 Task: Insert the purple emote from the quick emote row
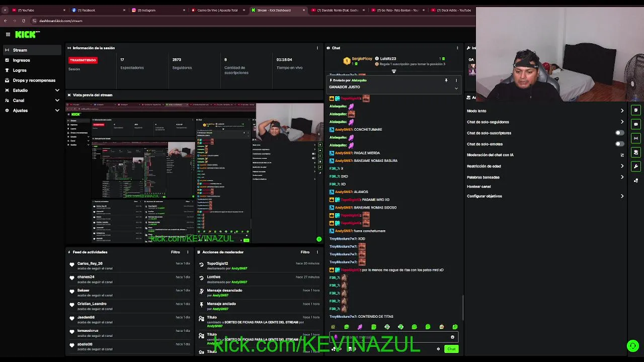[360, 327]
